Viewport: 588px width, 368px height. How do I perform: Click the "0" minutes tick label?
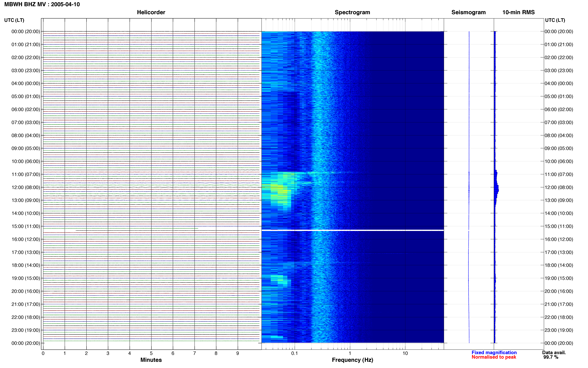(x=43, y=353)
